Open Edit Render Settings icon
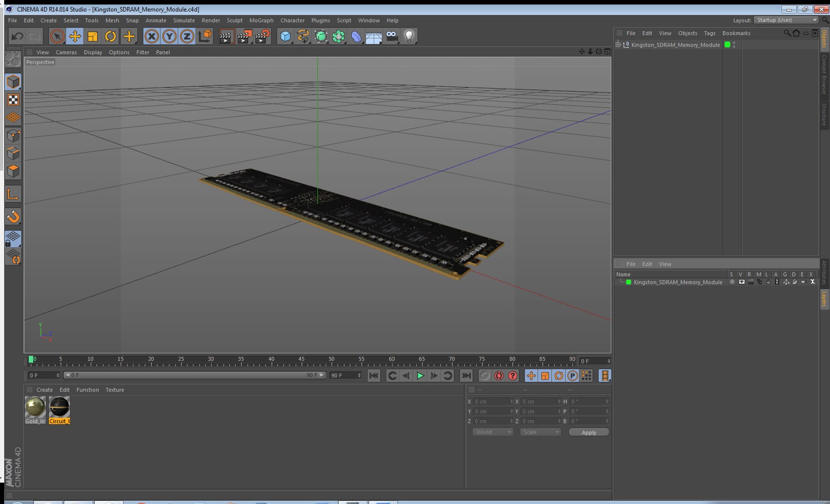 (262, 36)
